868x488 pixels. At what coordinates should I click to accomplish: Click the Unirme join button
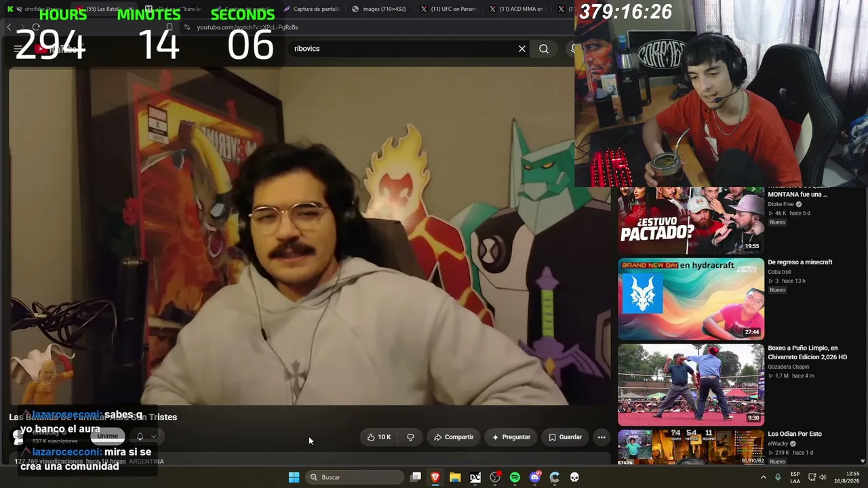[108, 436]
